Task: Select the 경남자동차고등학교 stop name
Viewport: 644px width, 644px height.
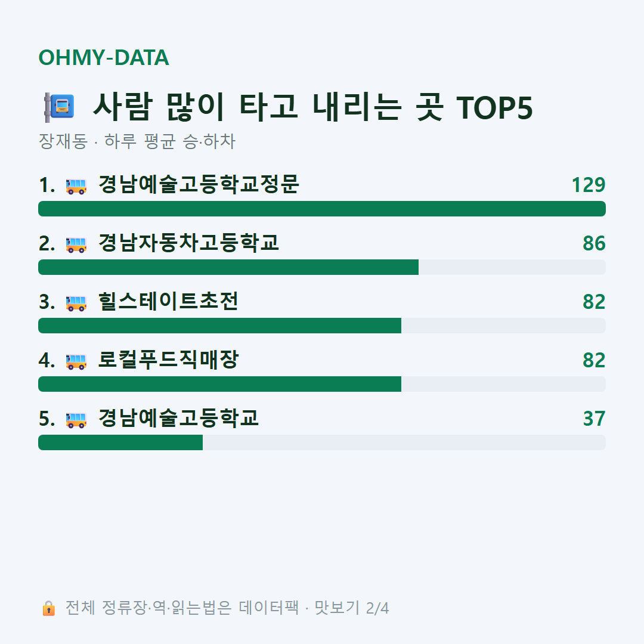Action: (x=188, y=243)
